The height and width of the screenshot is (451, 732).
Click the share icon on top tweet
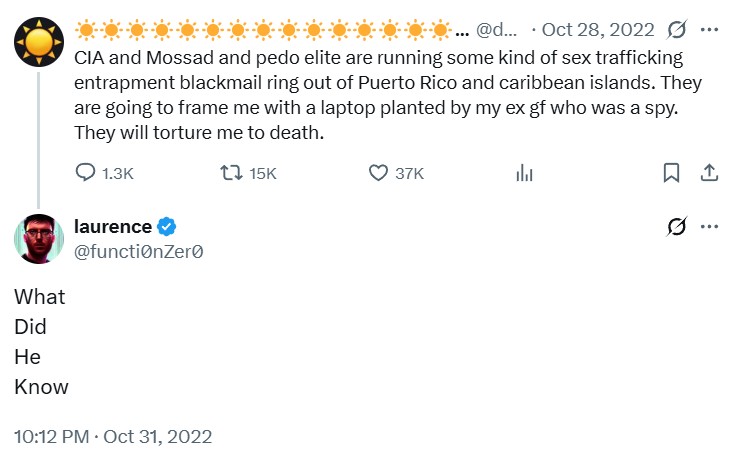coord(709,173)
